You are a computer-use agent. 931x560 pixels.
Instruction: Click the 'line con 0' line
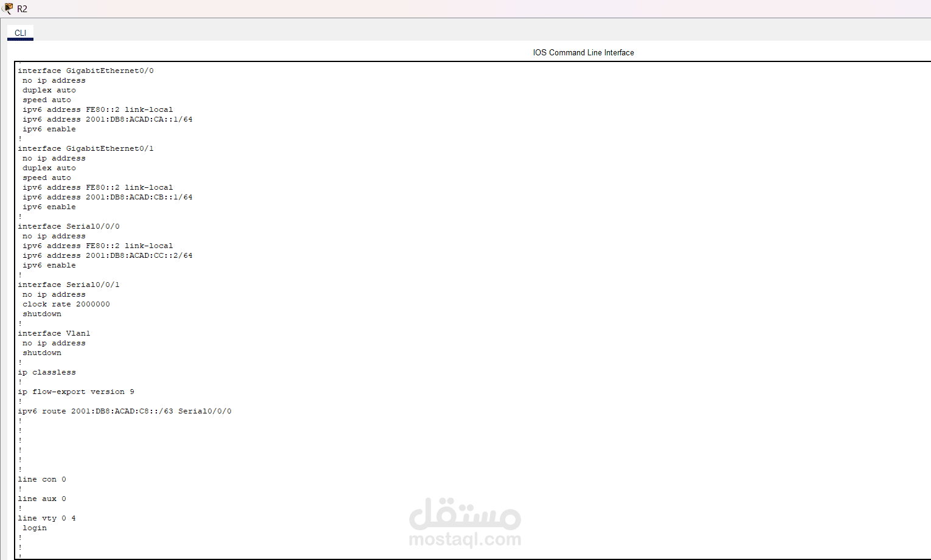tap(42, 479)
